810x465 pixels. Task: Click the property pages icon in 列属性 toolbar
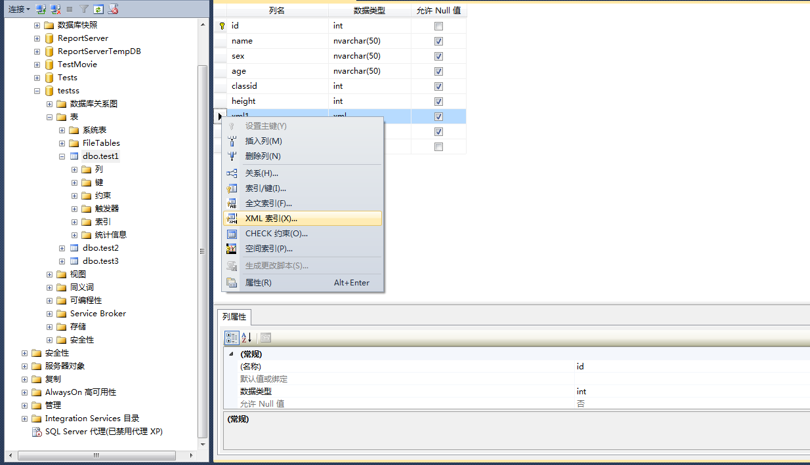pos(266,337)
